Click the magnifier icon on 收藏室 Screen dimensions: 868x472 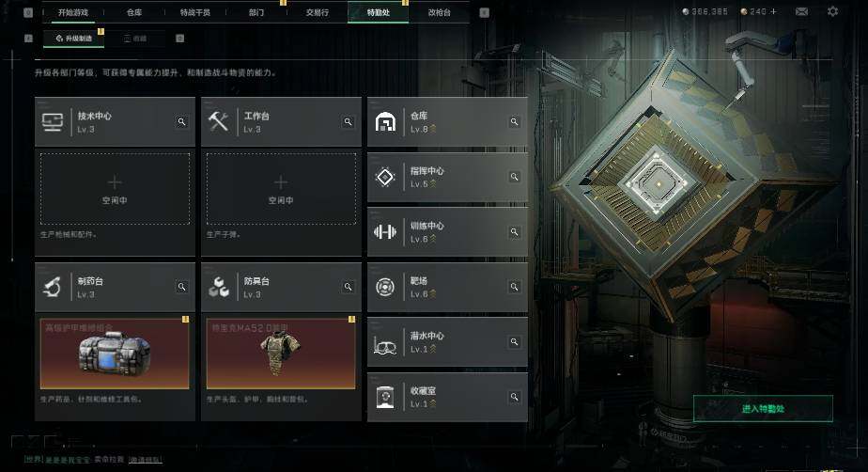pyautogui.click(x=514, y=397)
